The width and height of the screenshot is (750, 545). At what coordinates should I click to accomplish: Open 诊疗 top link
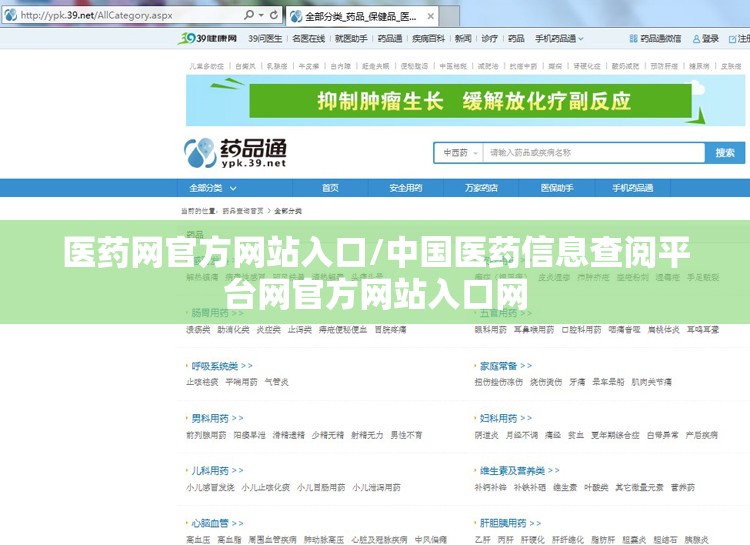[489, 38]
